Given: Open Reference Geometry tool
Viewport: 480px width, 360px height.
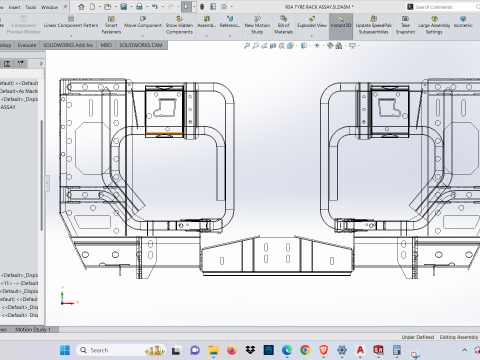Looking at the screenshot, I should [230, 22].
